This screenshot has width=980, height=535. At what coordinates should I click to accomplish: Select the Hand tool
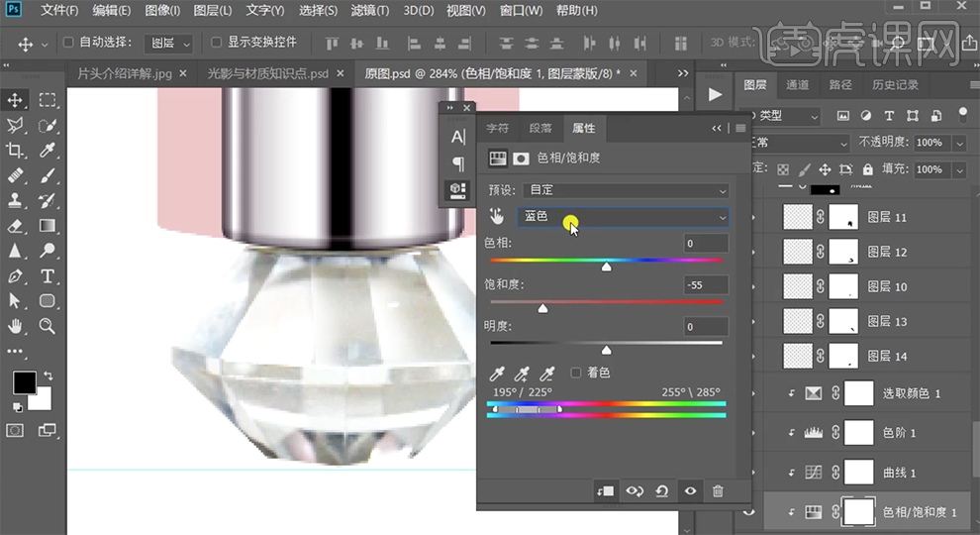pos(16,326)
